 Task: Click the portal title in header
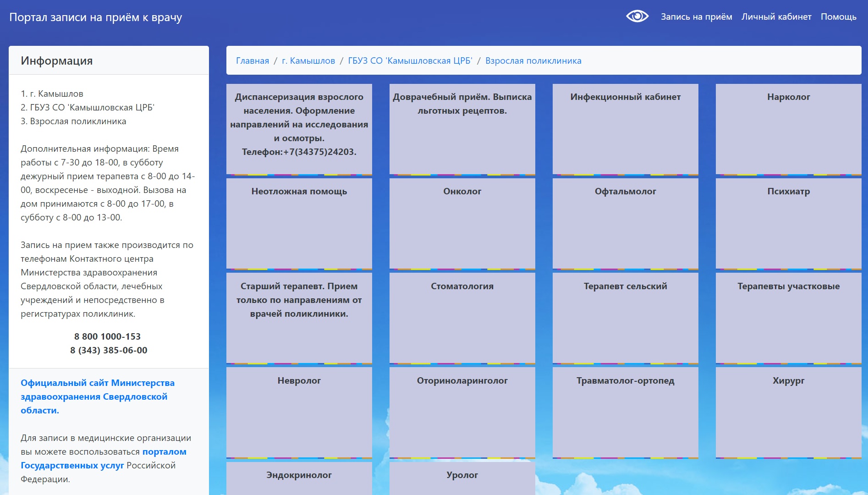(96, 17)
